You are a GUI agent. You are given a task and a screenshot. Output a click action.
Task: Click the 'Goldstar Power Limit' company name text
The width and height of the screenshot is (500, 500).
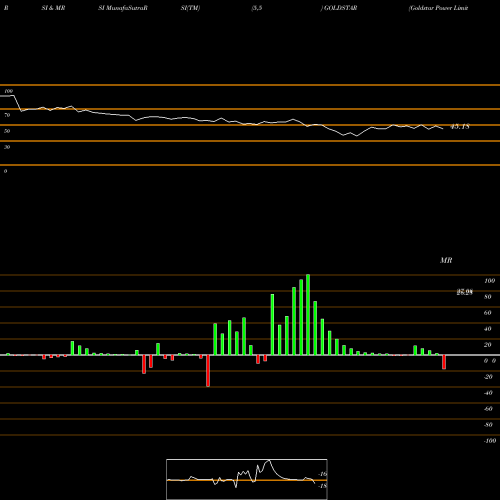[439, 8]
